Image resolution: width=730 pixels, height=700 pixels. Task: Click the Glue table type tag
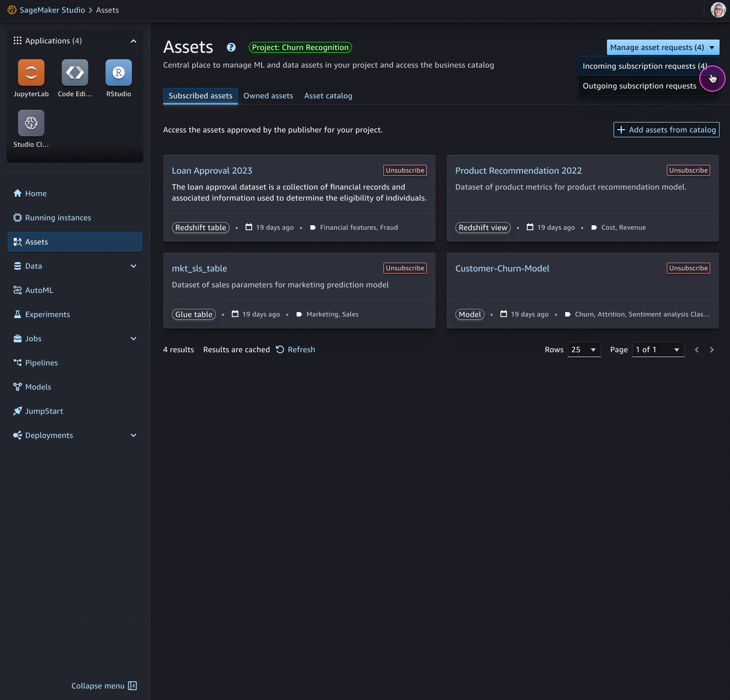(194, 314)
